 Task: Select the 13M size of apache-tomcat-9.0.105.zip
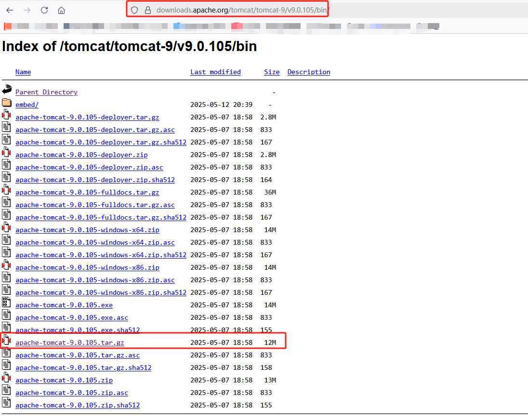coord(270,381)
